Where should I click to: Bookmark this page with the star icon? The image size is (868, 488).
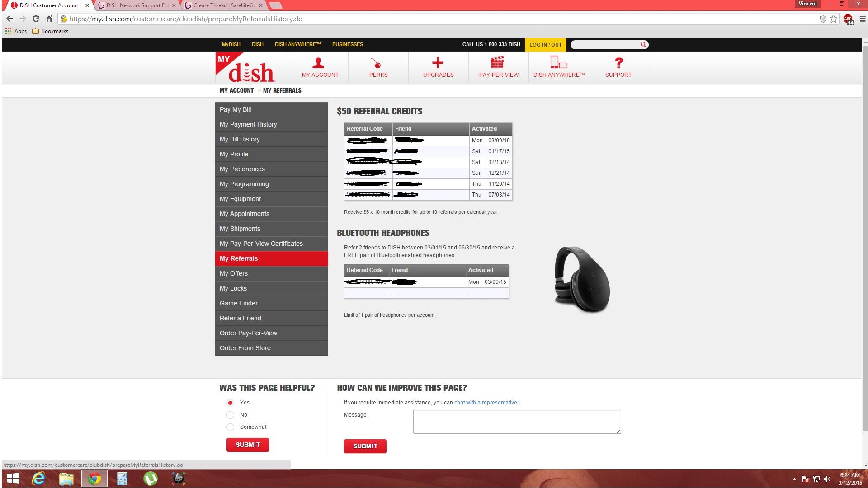833,19
